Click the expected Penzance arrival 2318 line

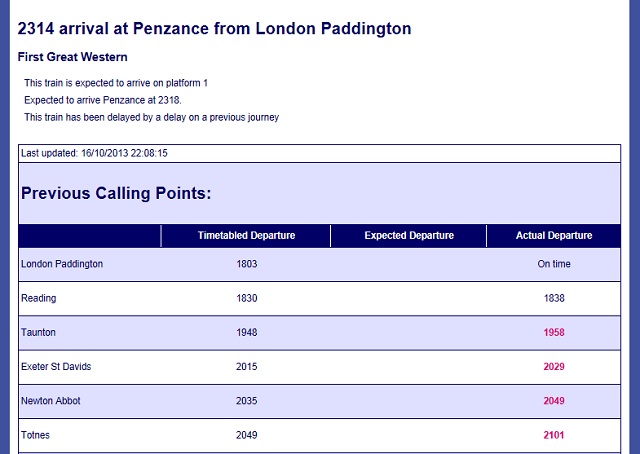click(x=103, y=100)
